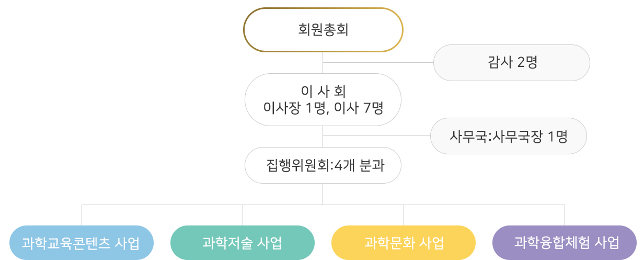Click the horizontal connector line leading to 감사 2명
The height and width of the screenshot is (260, 644).
[x=378, y=63]
